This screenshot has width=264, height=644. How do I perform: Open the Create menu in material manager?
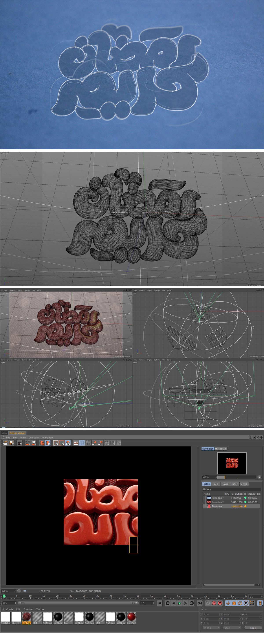pyautogui.click(x=10, y=609)
